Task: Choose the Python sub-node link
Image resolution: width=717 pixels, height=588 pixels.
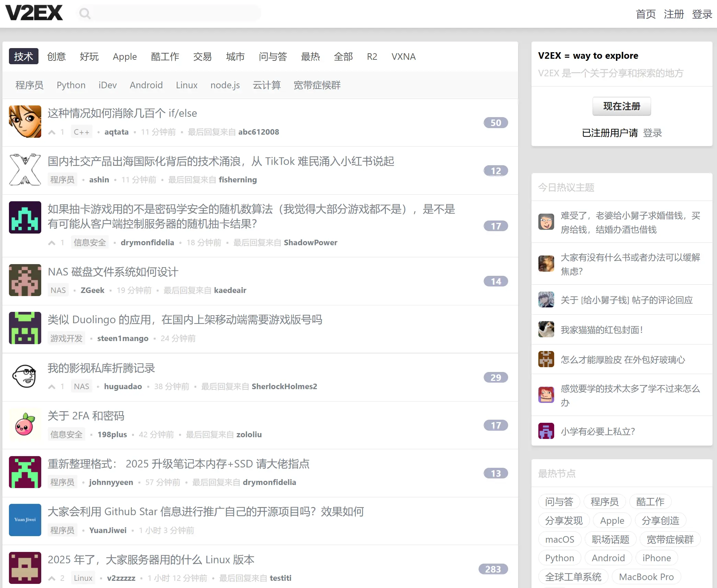Action: 71,85
